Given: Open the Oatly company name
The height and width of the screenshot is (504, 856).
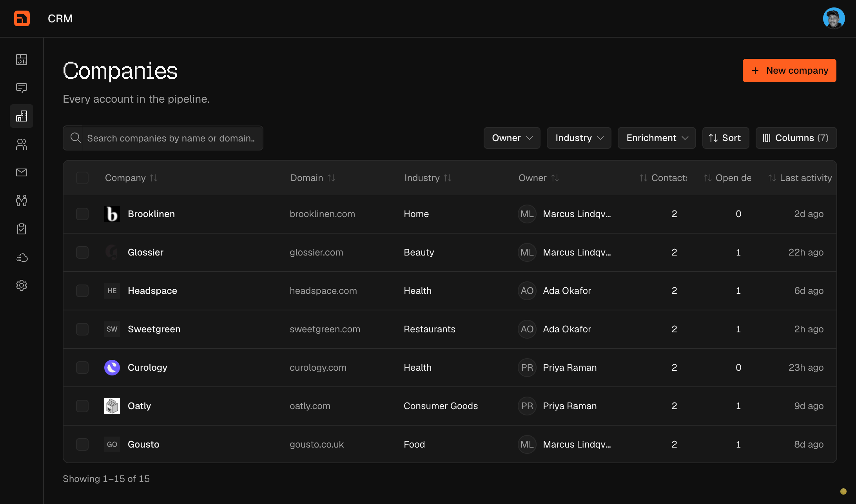Looking at the screenshot, I should (x=139, y=406).
